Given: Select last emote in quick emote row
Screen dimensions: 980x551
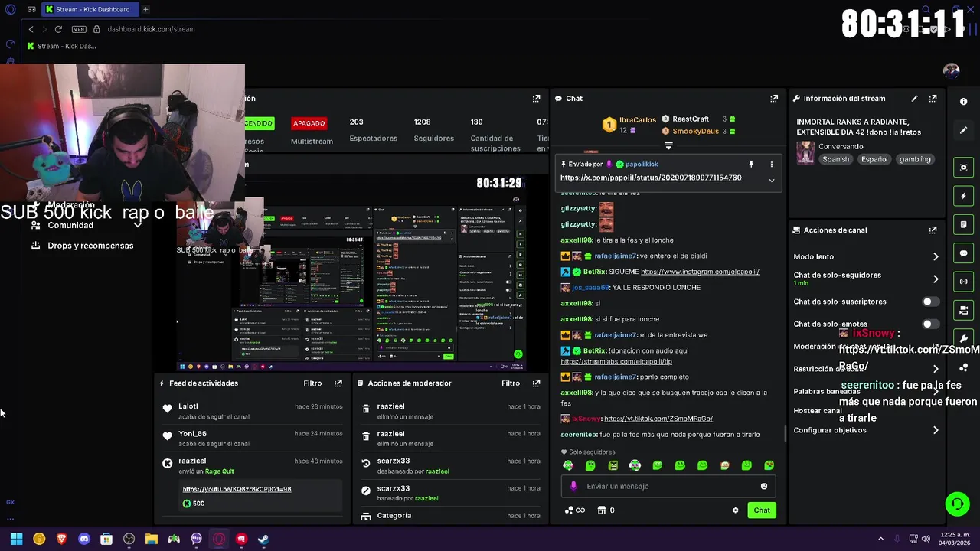Looking at the screenshot, I should pos(769,465).
